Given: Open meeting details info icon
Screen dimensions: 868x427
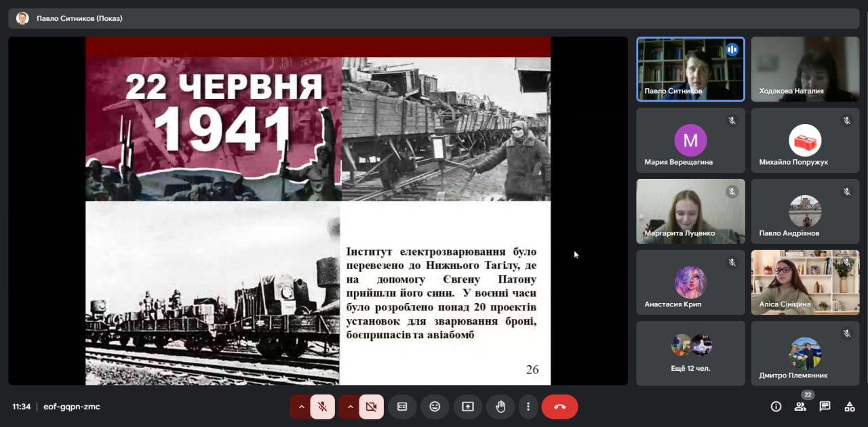Looking at the screenshot, I should pos(776,407).
